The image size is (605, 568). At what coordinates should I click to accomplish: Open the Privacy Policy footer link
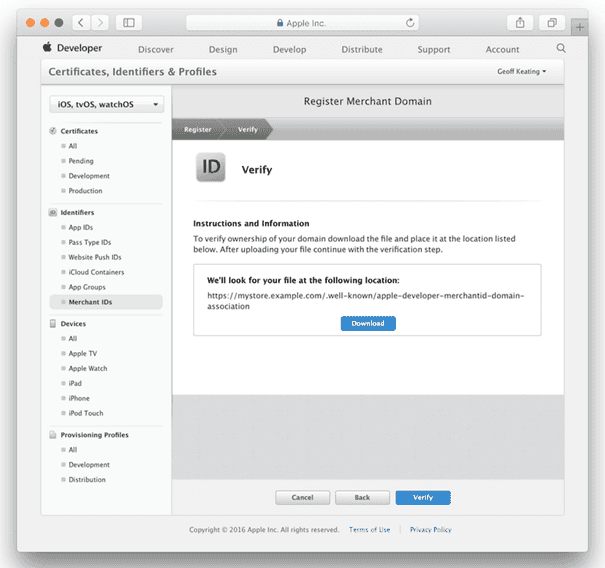tap(430, 529)
